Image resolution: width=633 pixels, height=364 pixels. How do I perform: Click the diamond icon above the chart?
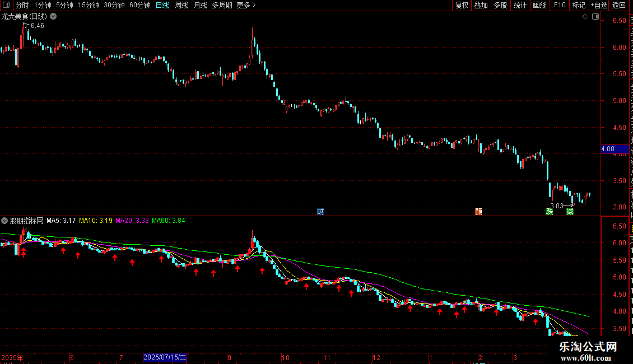(x=585, y=17)
